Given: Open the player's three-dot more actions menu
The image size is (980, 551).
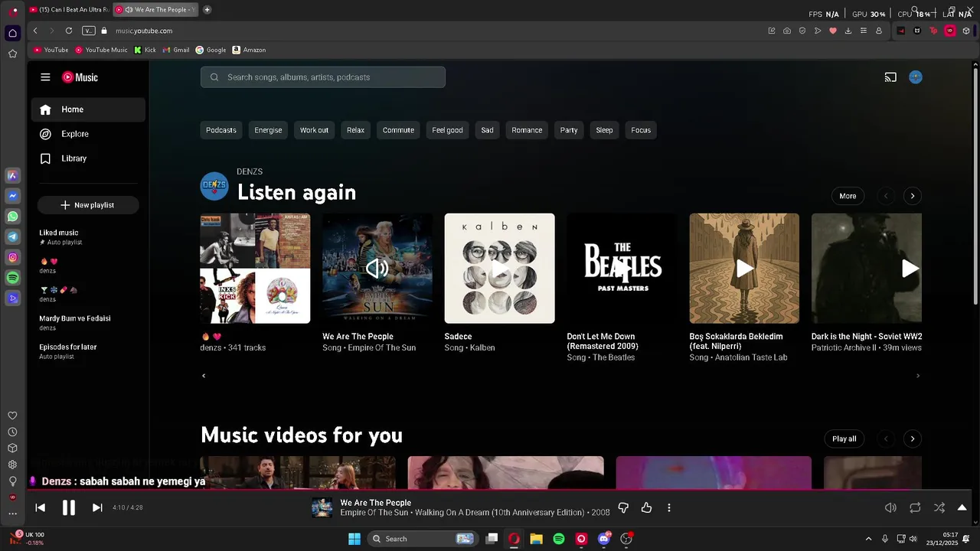Looking at the screenshot, I should tap(669, 507).
